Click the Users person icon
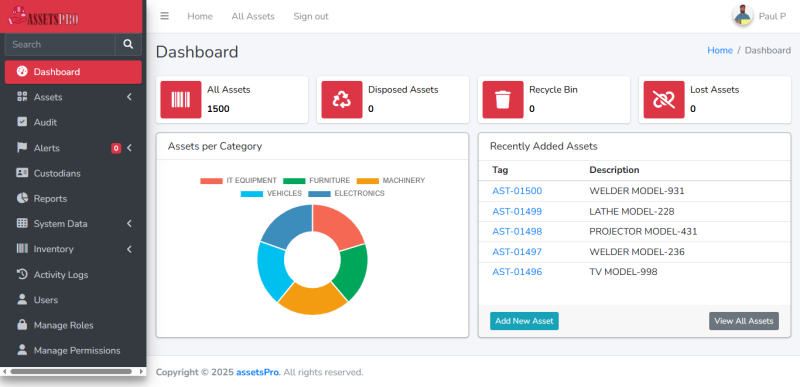800x387 pixels. point(22,299)
